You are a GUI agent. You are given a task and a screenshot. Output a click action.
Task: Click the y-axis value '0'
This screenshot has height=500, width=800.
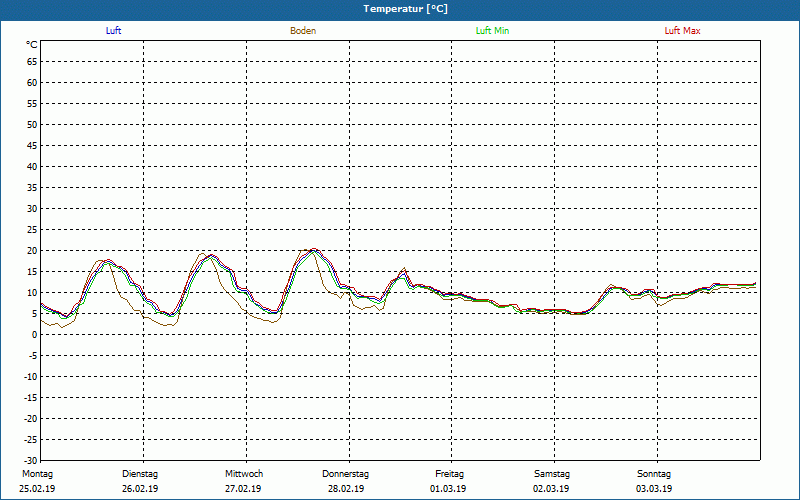point(35,335)
